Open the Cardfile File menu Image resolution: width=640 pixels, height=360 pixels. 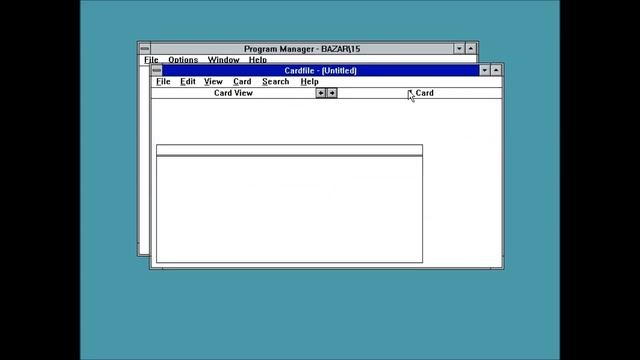click(163, 82)
